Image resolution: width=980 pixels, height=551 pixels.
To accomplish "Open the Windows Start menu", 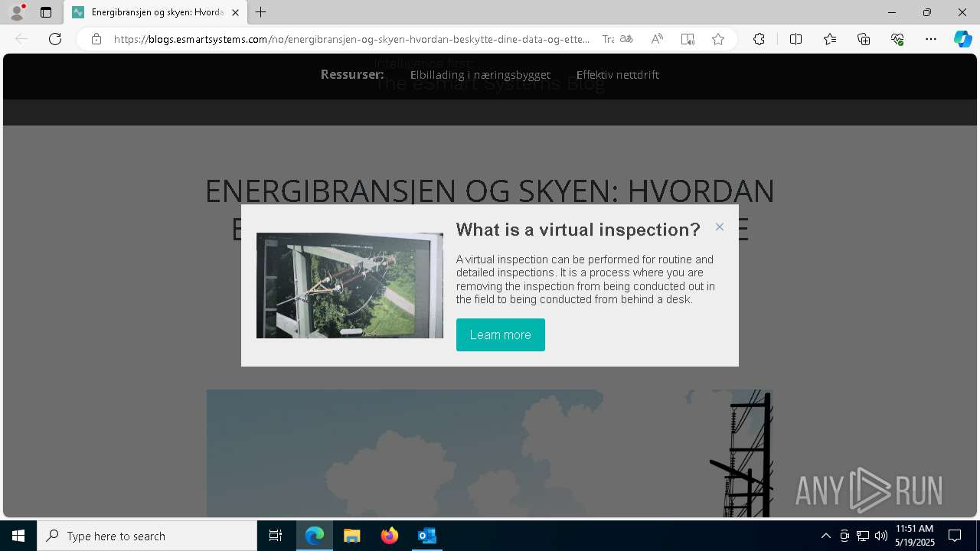I will point(18,536).
